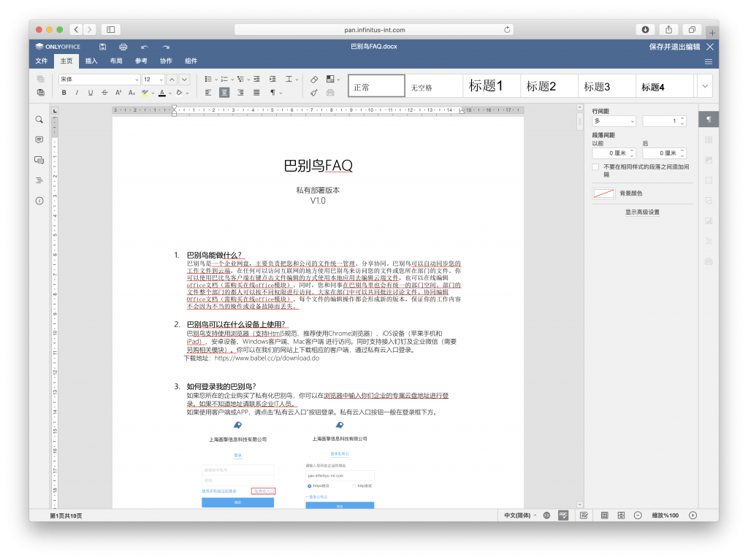Fit the page to the window
The height and width of the screenshot is (560, 748).
[604, 515]
